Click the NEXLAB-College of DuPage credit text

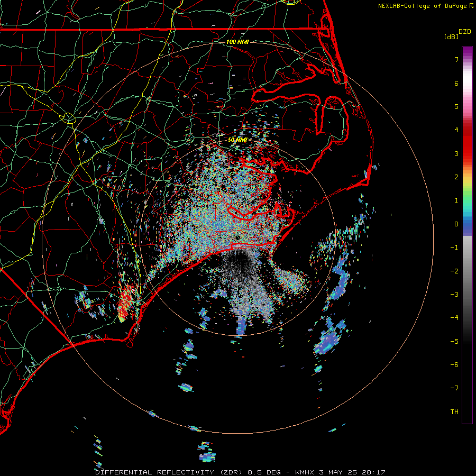click(x=423, y=6)
